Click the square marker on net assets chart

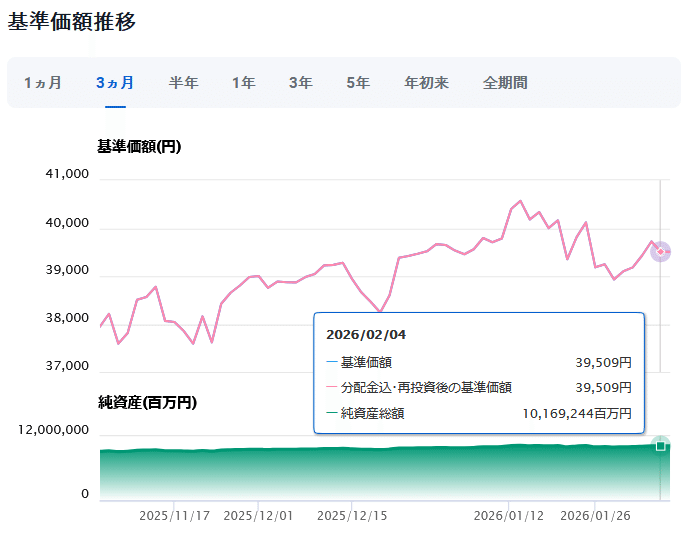click(x=661, y=446)
